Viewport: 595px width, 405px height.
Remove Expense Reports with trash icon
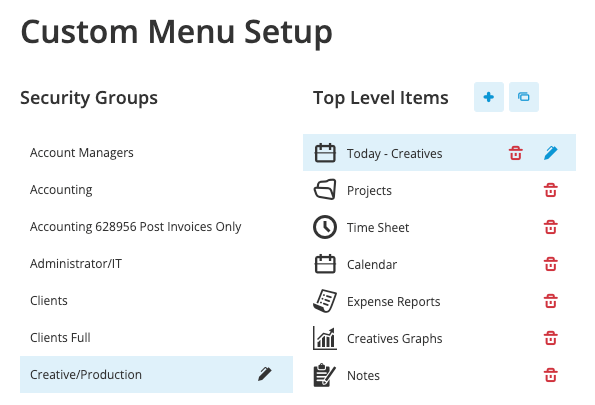coord(551,301)
